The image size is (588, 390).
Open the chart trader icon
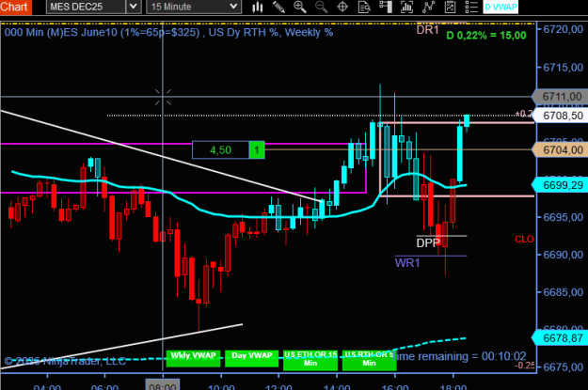[x=386, y=7]
